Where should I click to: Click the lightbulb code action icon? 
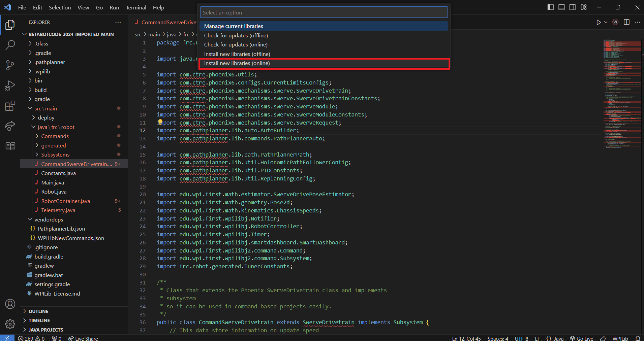tap(160, 122)
